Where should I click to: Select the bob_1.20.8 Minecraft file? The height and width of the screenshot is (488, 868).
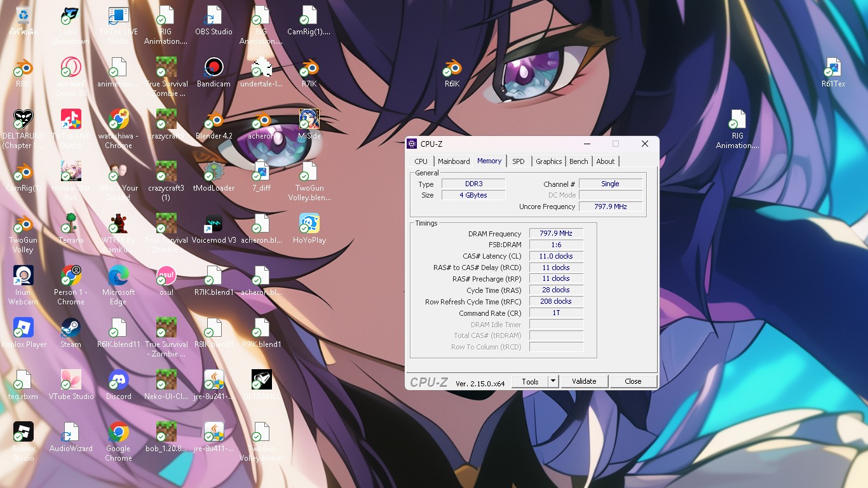(x=166, y=437)
